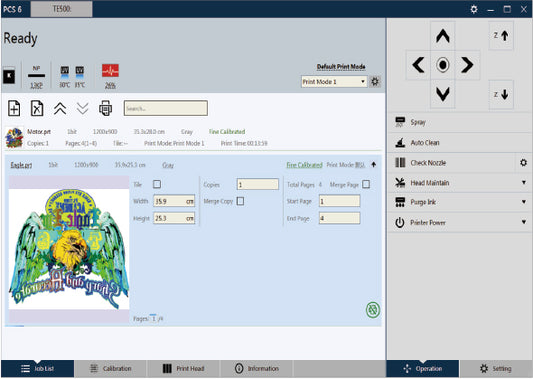
Task: Click the Eagle artwork preview image
Action: pos(69,249)
